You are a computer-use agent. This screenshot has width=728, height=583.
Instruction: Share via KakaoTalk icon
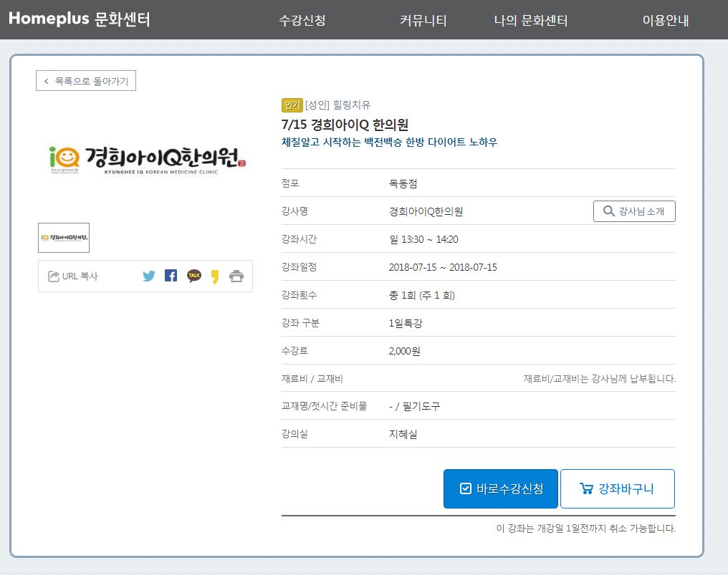(x=194, y=276)
